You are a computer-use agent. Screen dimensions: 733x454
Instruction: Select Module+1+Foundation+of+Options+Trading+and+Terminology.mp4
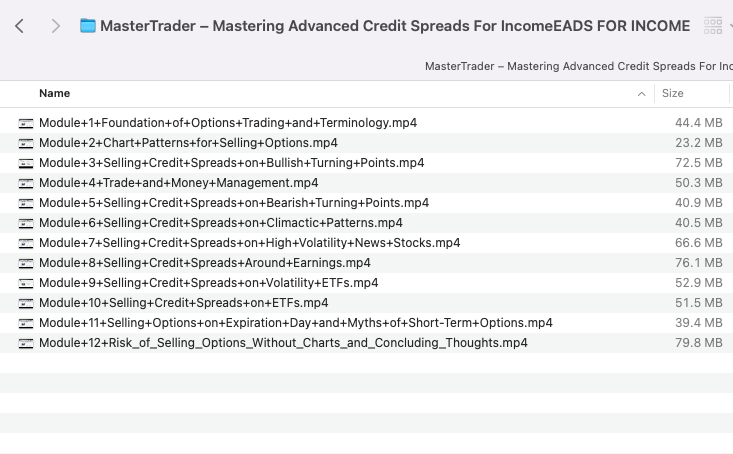228,123
